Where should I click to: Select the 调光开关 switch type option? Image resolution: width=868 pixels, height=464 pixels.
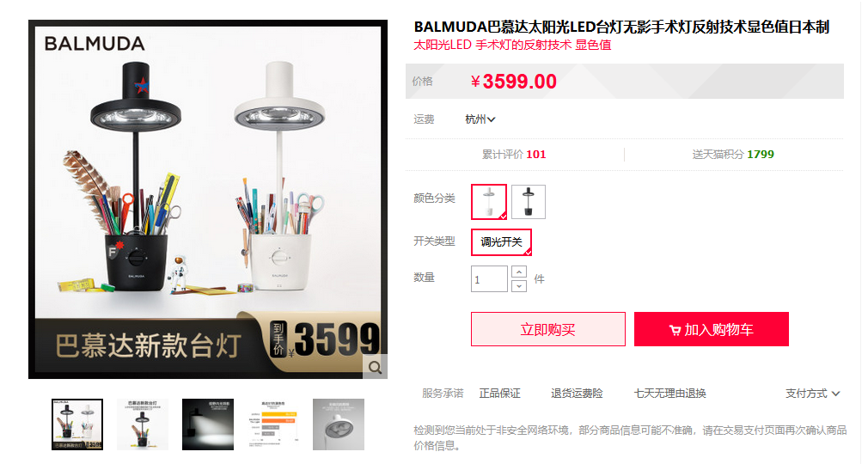pyautogui.click(x=502, y=242)
